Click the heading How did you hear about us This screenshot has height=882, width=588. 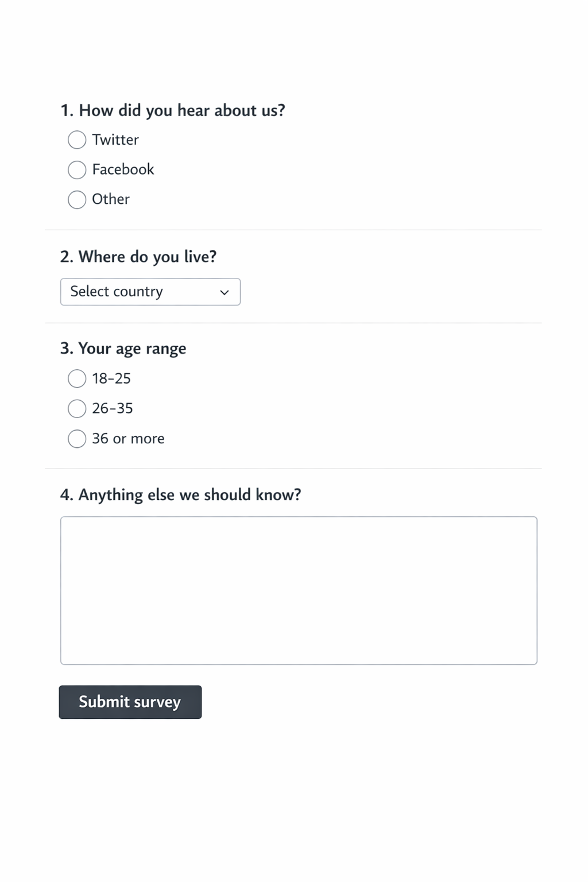[x=173, y=110]
